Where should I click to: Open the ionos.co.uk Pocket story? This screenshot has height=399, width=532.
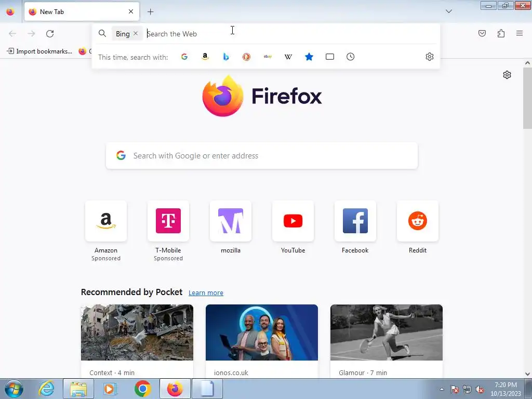click(262, 341)
